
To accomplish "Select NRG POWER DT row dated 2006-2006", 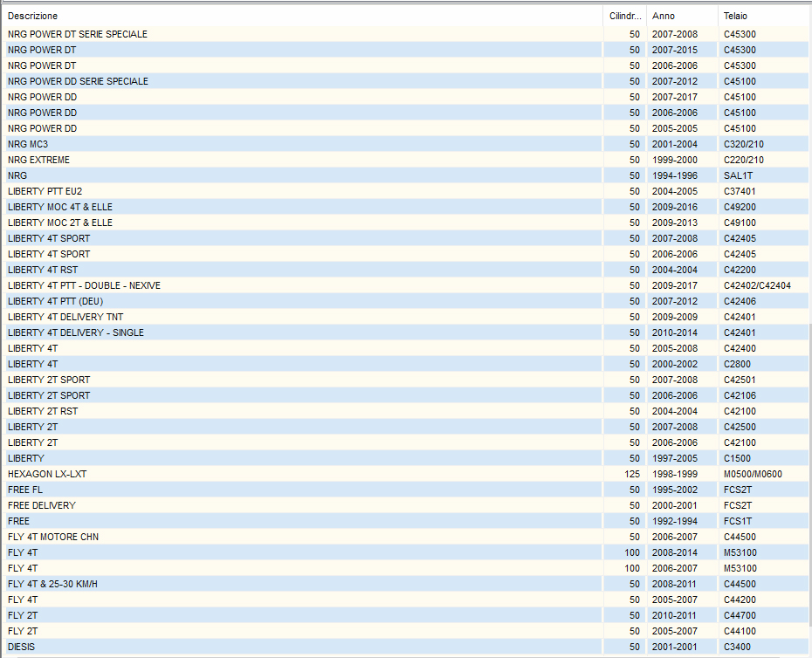I will click(405, 65).
